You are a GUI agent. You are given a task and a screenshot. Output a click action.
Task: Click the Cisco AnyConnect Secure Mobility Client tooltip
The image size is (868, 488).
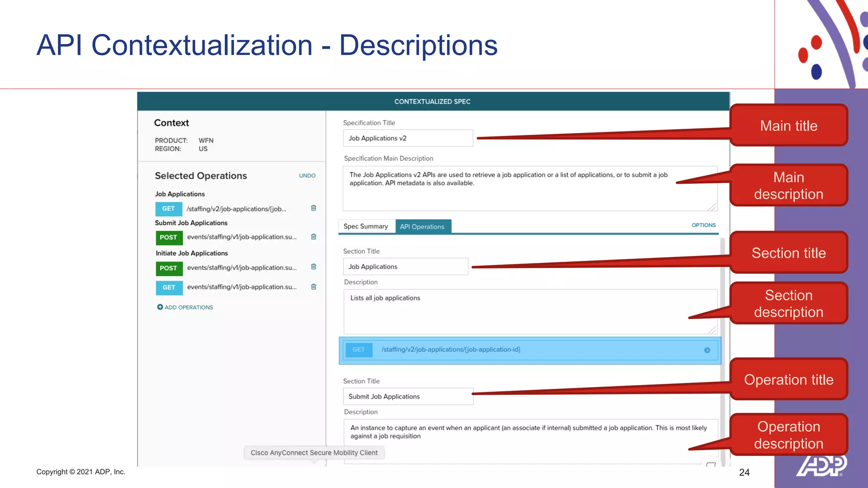pos(314,452)
